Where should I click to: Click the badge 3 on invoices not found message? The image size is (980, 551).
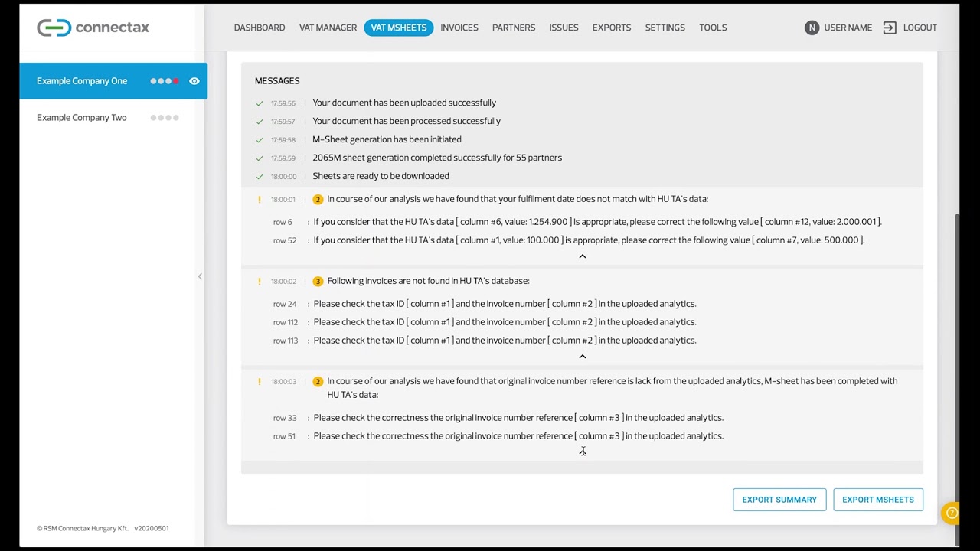(x=318, y=282)
